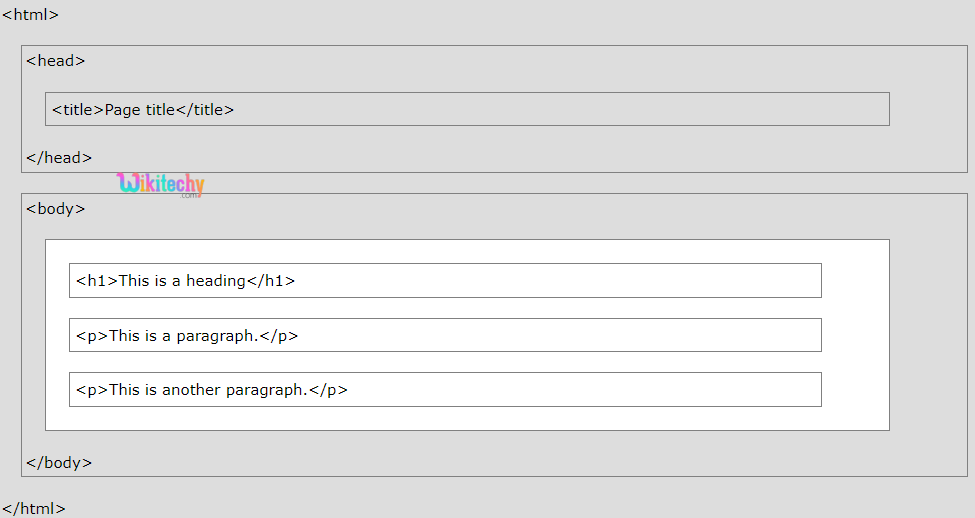Click the "This is a paragraph." text

click(x=183, y=336)
